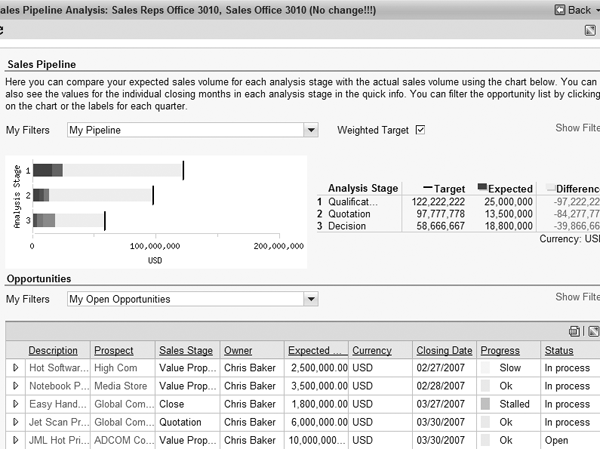Click the expand icon below Back

590,31
